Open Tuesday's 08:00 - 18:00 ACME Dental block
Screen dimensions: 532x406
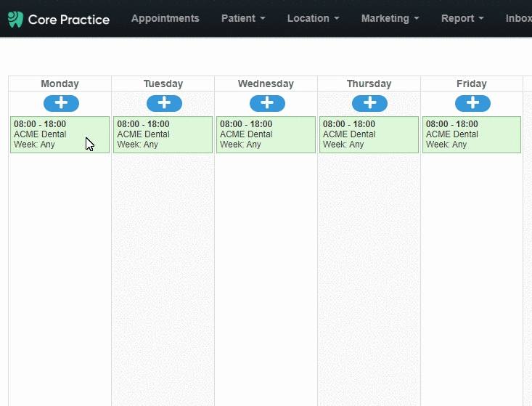[x=163, y=135]
